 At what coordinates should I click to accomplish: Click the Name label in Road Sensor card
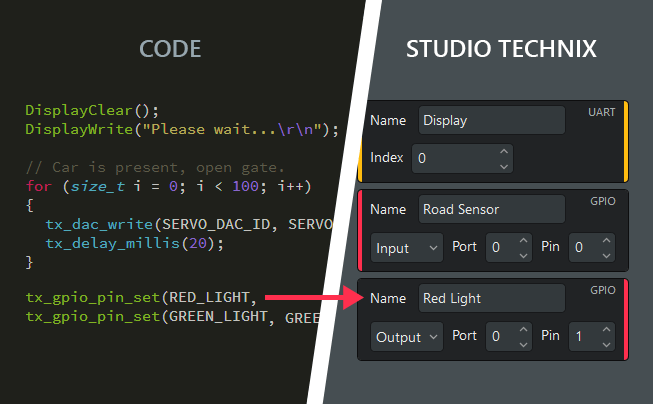388,209
